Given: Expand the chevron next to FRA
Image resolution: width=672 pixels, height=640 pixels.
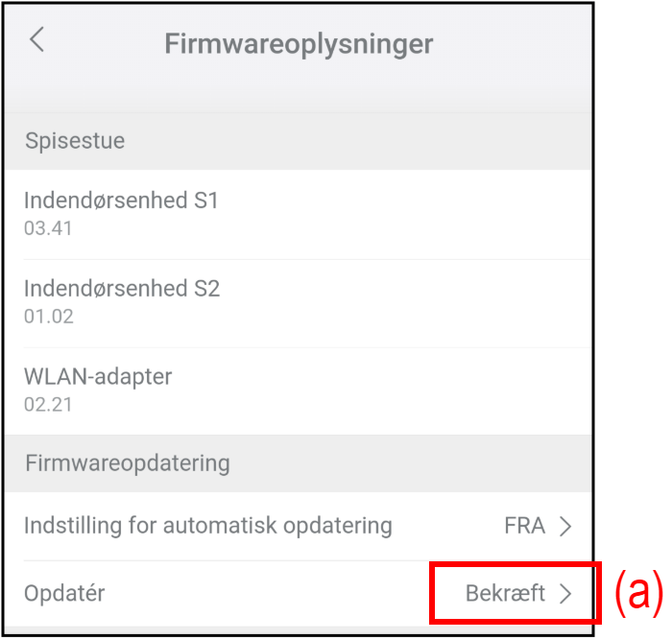Looking at the screenshot, I should click(565, 526).
